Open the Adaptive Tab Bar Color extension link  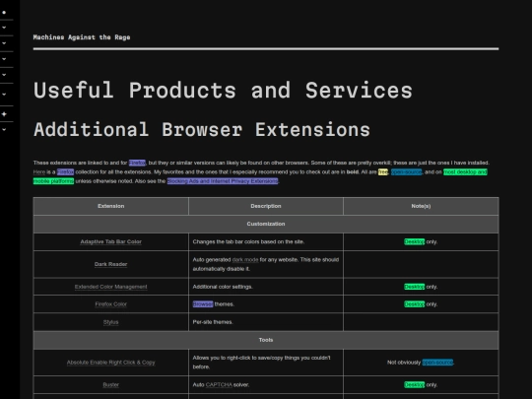click(111, 242)
